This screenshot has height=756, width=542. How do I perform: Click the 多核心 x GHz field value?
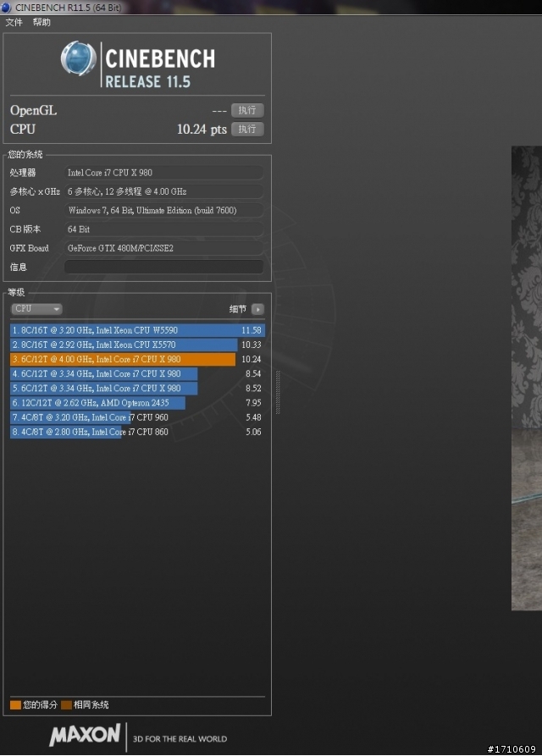[164, 191]
